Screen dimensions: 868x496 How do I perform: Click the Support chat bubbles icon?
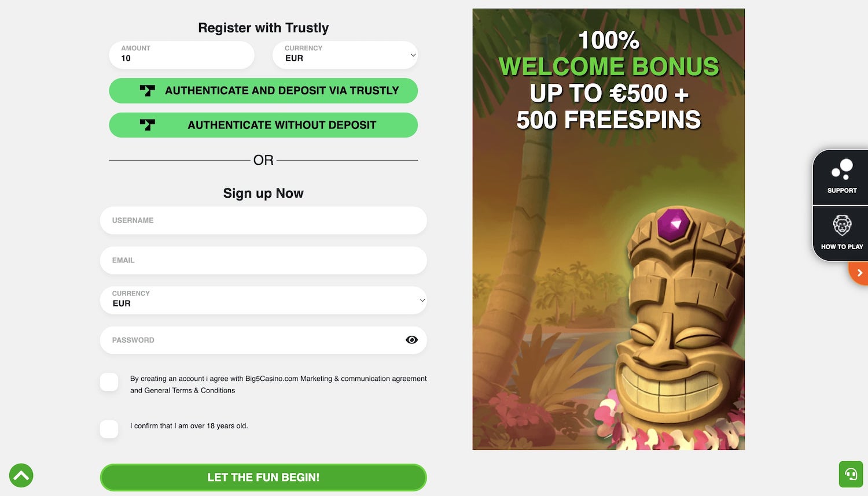(x=842, y=170)
